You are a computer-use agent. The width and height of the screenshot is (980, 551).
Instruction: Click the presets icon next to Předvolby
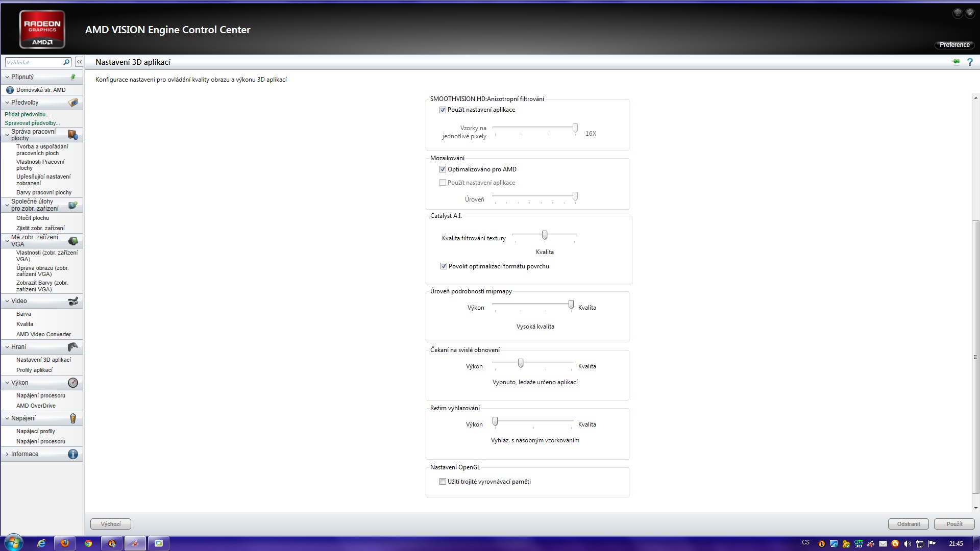tap(73, 103)
